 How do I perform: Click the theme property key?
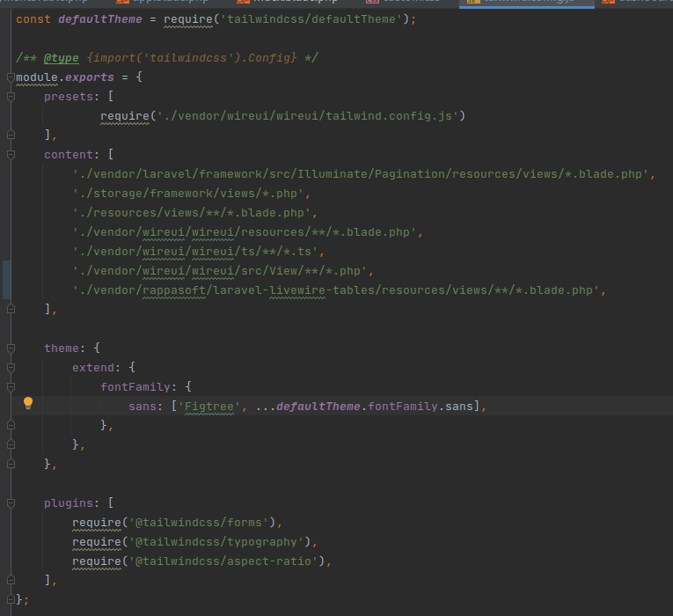tap(62, 348)
